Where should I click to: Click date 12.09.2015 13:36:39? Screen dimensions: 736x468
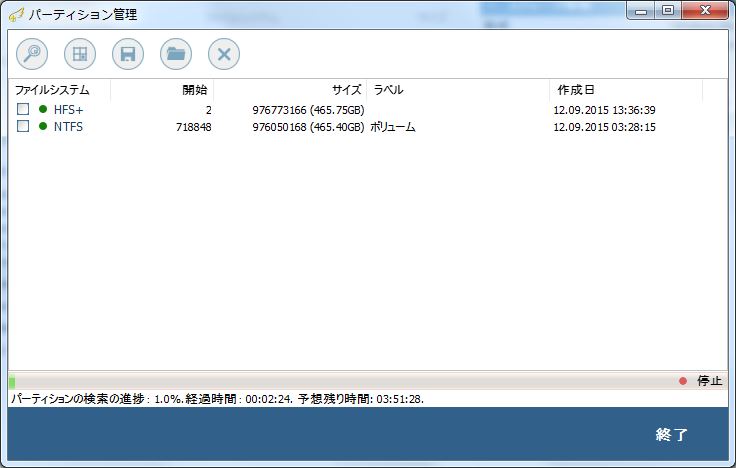[605, 110]
